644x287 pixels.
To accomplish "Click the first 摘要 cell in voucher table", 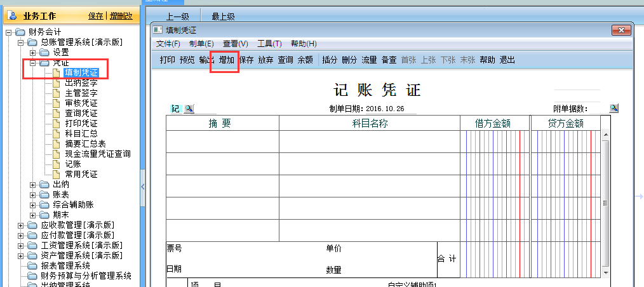I will click(222, 142).
